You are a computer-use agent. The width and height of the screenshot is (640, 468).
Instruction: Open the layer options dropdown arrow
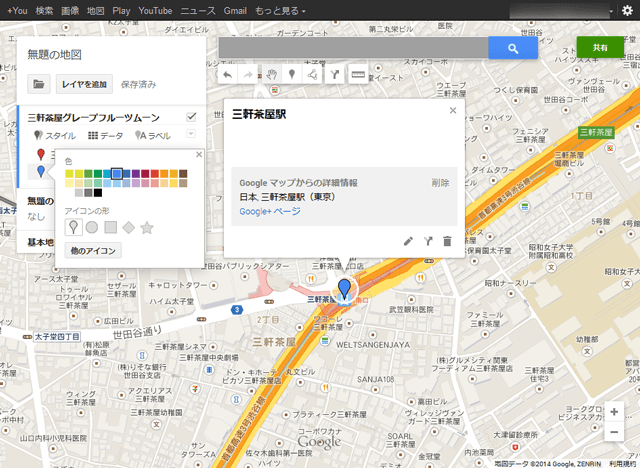pyautogui.click(x=191, y=133)
